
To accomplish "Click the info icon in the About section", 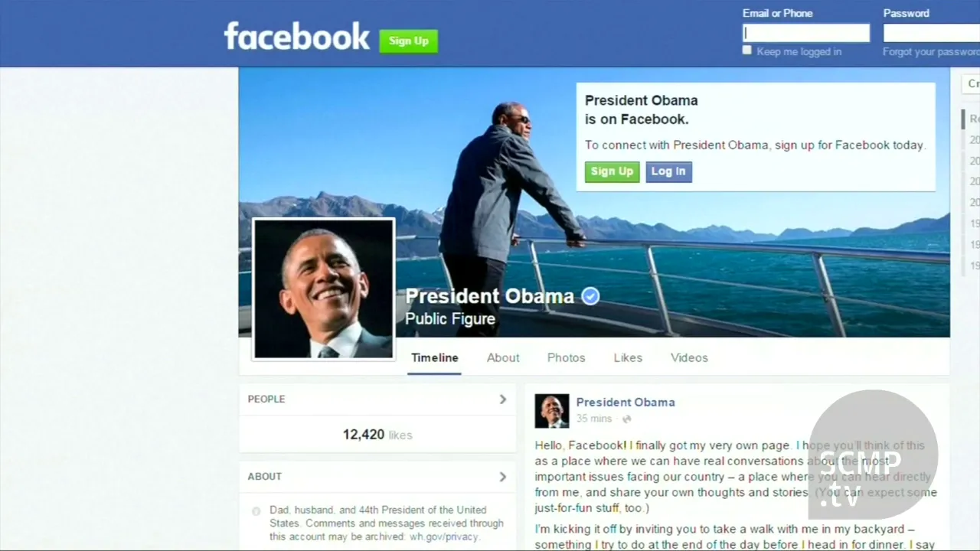I will tap(256, 511).
